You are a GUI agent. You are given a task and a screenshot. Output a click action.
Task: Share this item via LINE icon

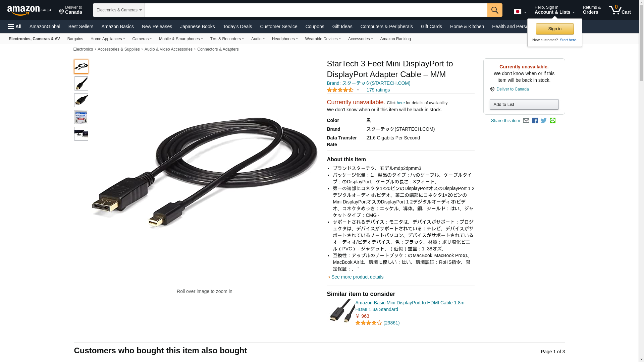552,121
